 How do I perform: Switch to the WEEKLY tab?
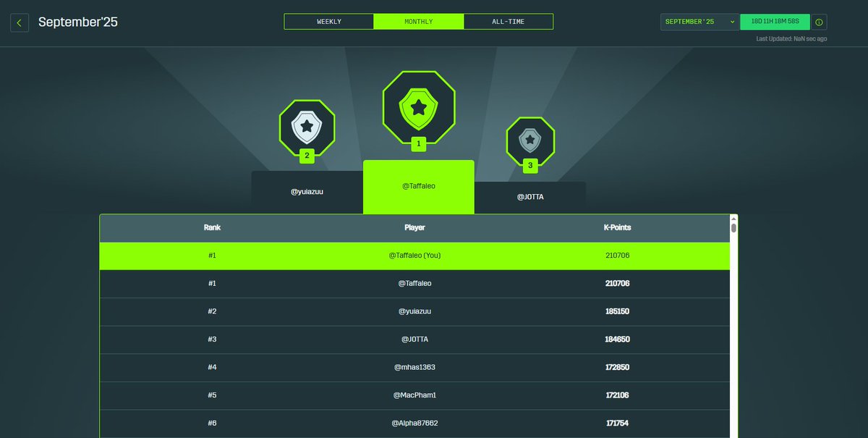(329, 21)
